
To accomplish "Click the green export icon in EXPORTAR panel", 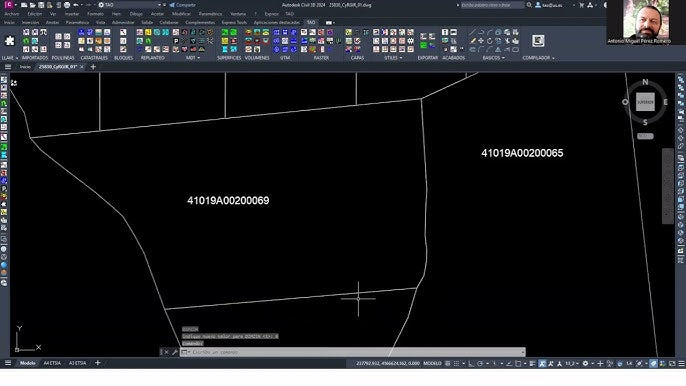I will click(424, 45).
